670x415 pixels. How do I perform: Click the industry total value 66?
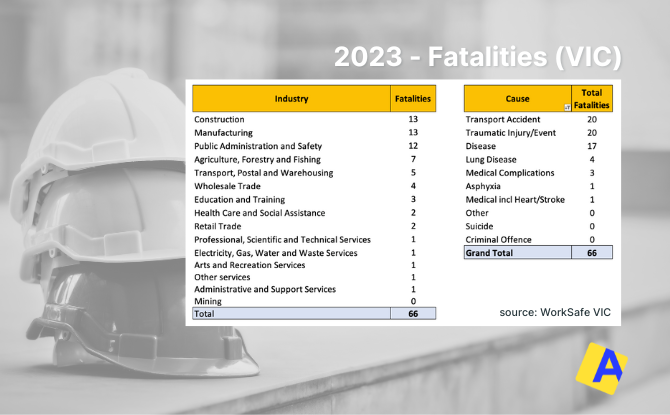(413, 313)
